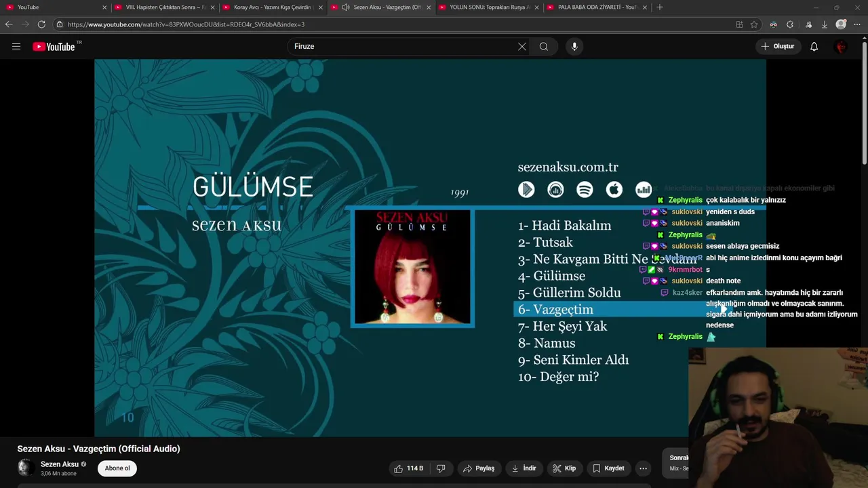Screen dimensions: 868x488
Task: Click '4- Gülümse' track text
Action: tap(551, 276)
